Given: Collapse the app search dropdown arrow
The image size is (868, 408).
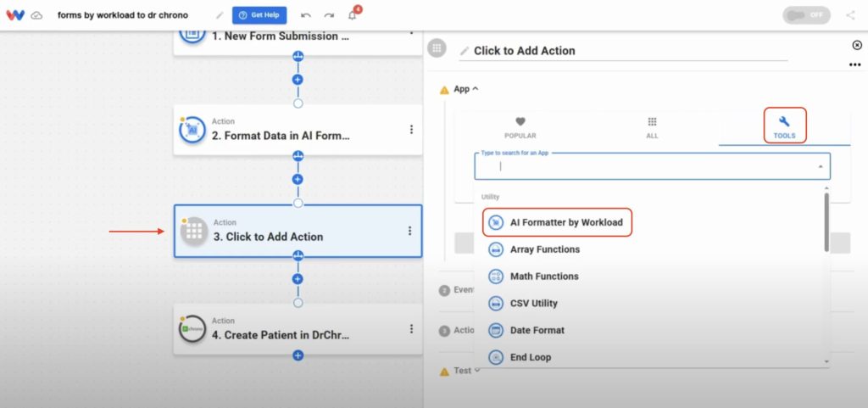Looking at the screenshot, I should [820, 166].
